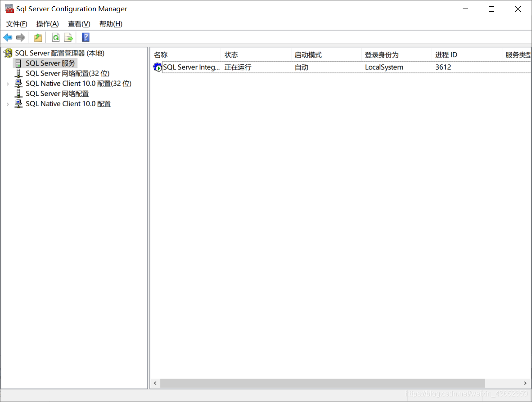Click the 正在运行 status cell

(238, 67)
